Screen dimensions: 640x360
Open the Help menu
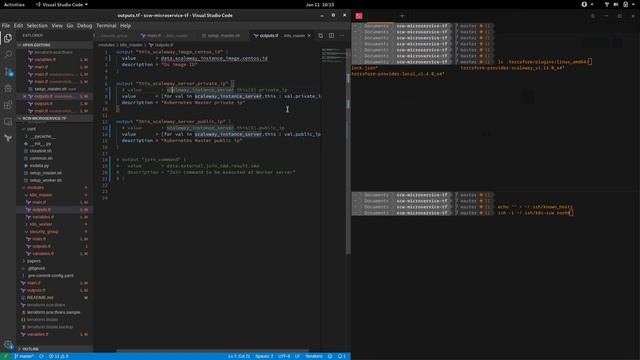(125, 25)
